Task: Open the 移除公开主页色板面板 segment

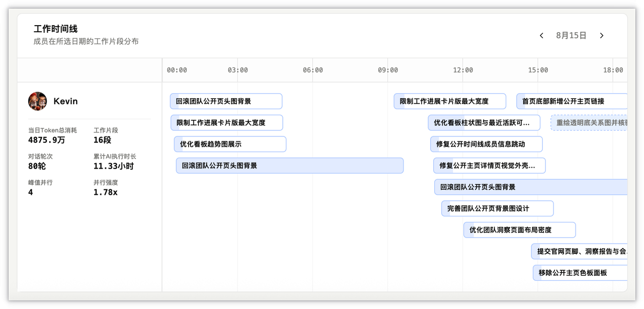Action: point(580,273)
